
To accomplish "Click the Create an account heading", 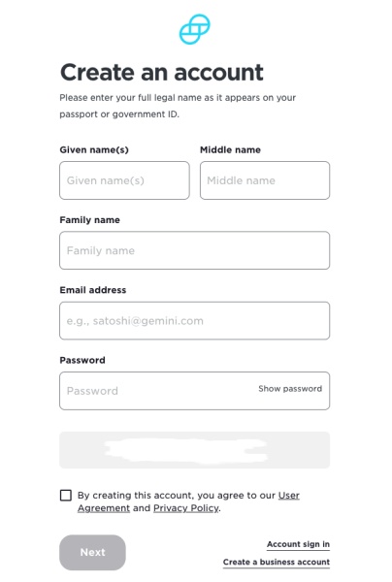I will pos(162,72).
